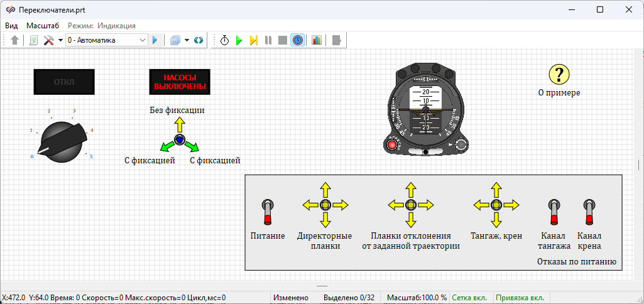Image resolution: width=644 pixels, height=304 pixels.
Task: Click the blue clock real-time icon
Action: click(x=298, y=40)
